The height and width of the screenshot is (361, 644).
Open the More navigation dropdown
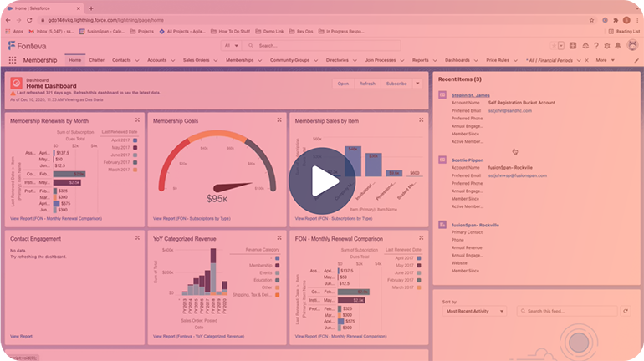pos(605,60)
